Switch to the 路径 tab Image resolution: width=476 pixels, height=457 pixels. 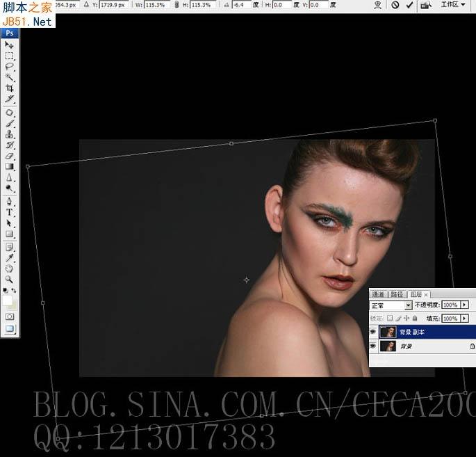pyautogui.click(x=397, y=294)
